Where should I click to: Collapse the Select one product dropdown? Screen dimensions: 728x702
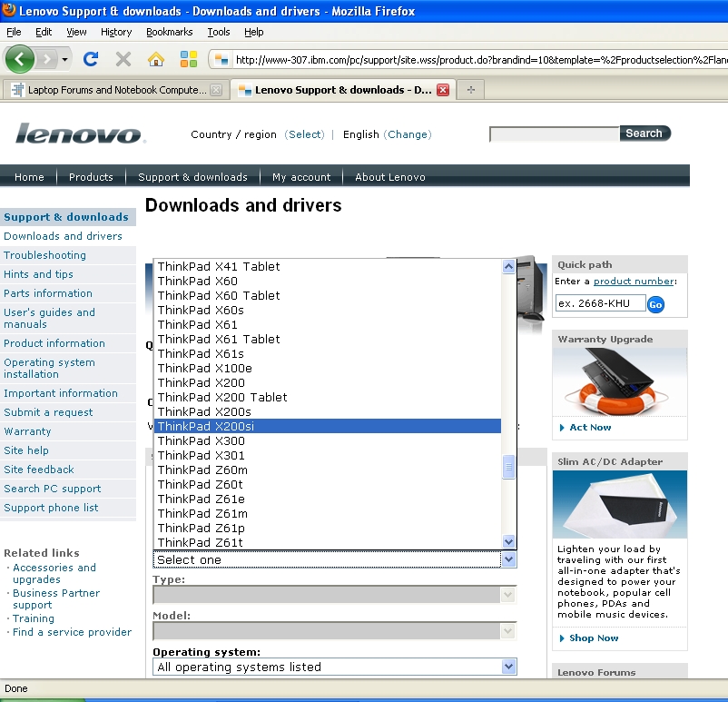point(509,559)
